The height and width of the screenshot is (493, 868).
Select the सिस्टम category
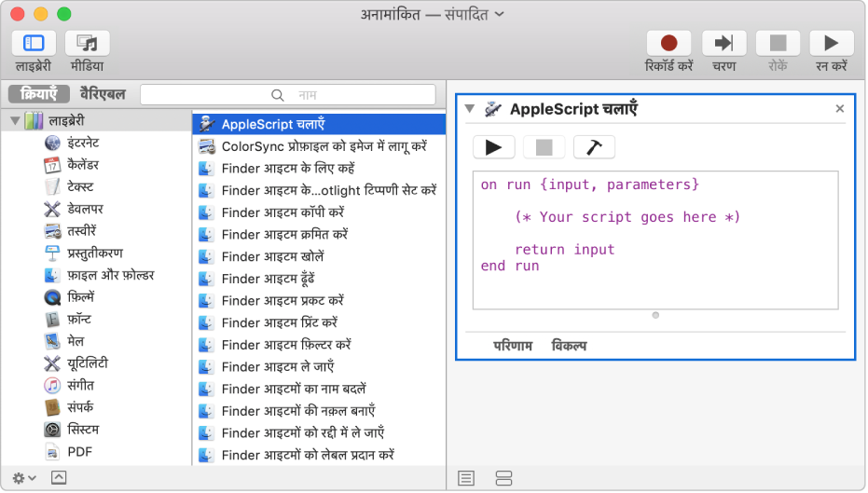pos(83,430)
